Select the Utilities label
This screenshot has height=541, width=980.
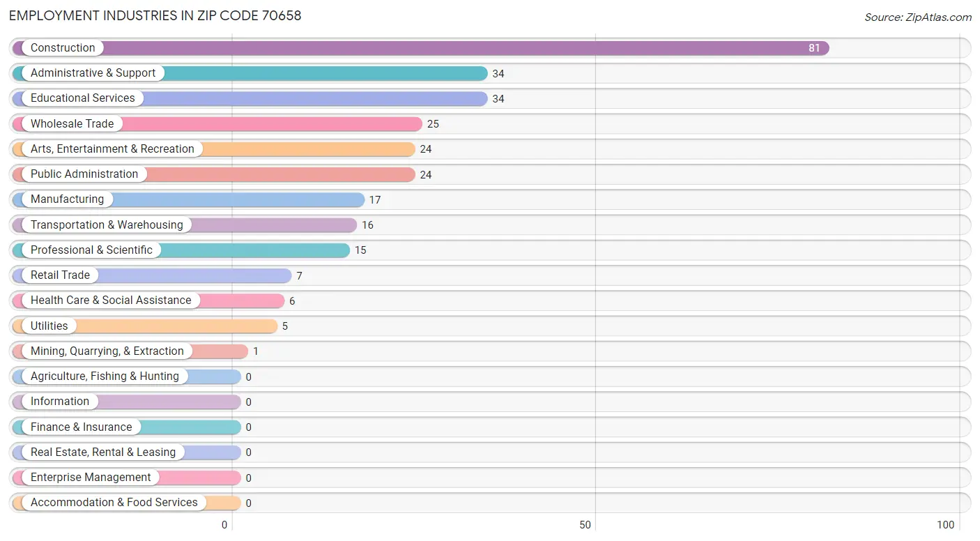click(49, 326)
